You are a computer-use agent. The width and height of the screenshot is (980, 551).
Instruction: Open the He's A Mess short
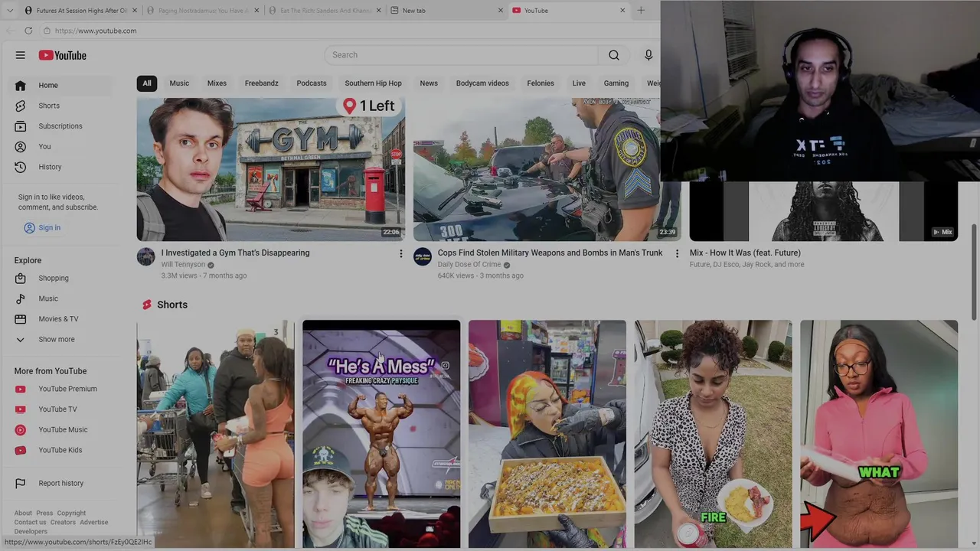coord(381,434)
